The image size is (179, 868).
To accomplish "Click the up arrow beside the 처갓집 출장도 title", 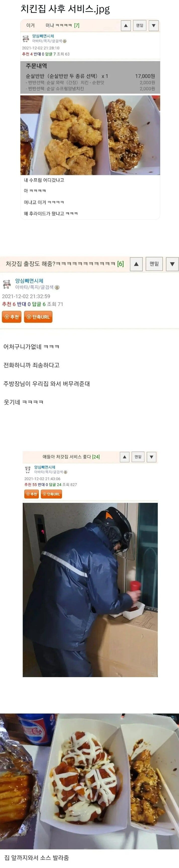I will click(136, 264).
